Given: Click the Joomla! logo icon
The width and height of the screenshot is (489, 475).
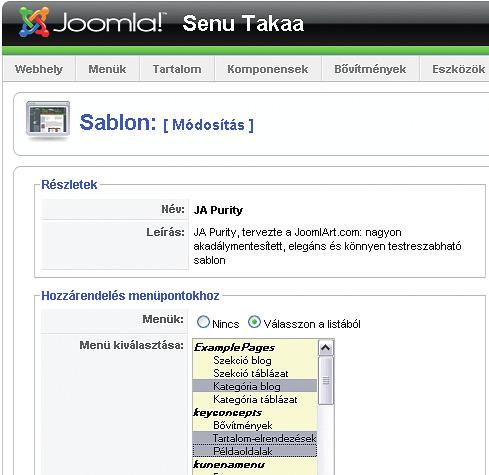Looking at the screenshot, I should (x=34, y=22).
